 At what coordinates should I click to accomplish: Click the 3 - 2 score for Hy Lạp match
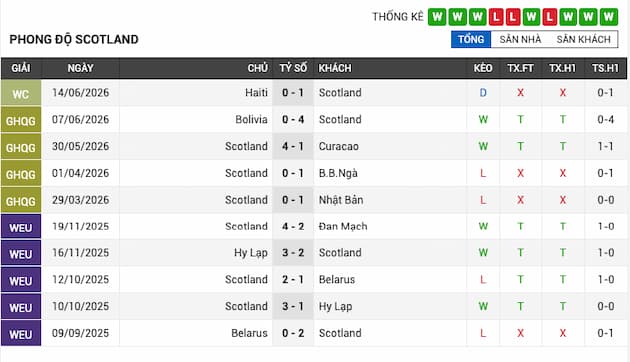click(293, 253)
